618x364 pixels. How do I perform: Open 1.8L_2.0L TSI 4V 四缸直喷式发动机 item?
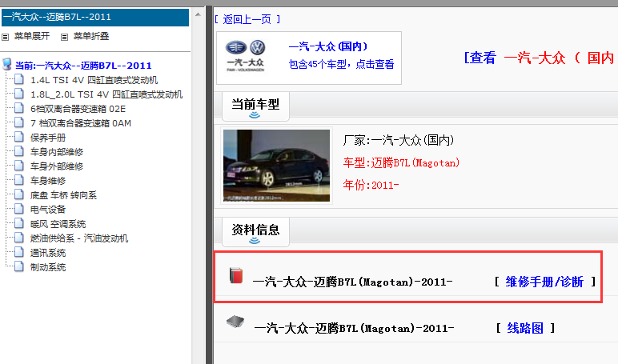click(106, 94)
